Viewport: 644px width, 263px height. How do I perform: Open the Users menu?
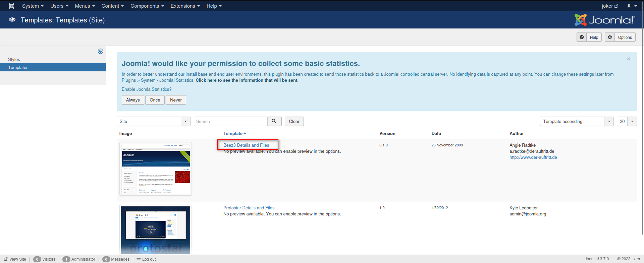[x=59, y=6]
